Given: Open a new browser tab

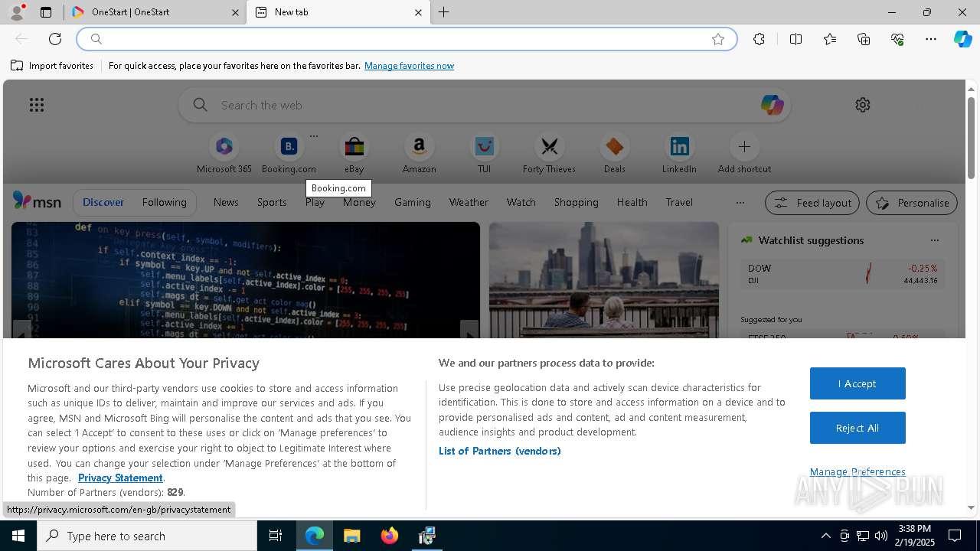Looking at the screenshot, I should [x=444, y=12].
